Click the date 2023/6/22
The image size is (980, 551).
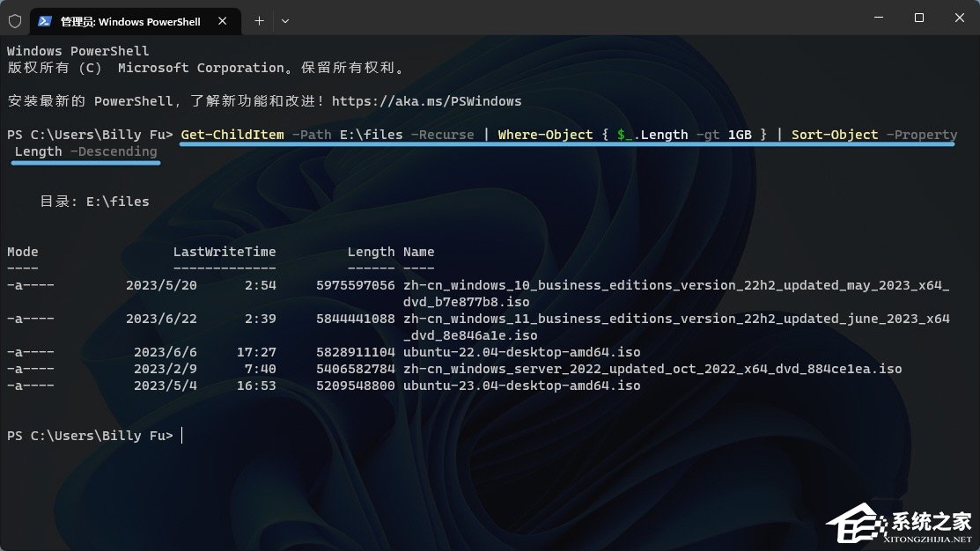[x=161, y=319]
